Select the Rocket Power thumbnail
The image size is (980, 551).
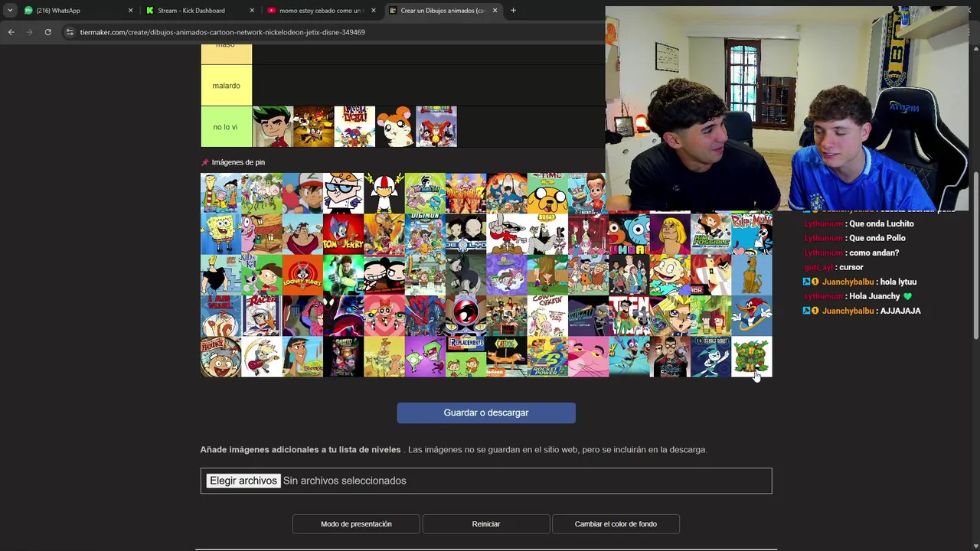pos(547,357)
